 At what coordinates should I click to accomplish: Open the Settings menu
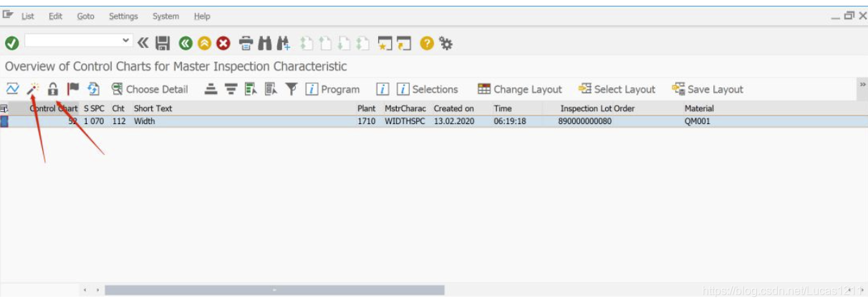[x=124, y=16]
